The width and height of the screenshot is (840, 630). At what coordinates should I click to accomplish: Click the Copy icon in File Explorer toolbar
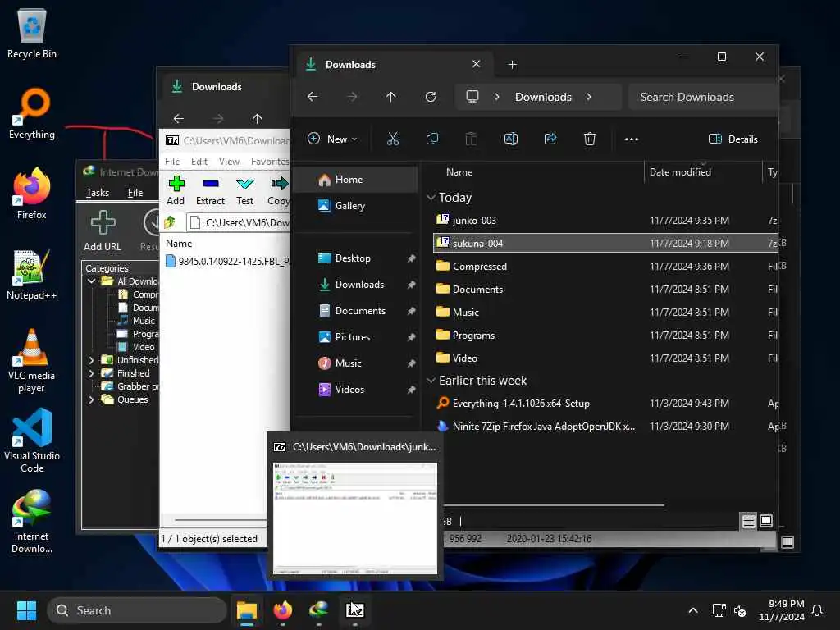coord(431,139)
